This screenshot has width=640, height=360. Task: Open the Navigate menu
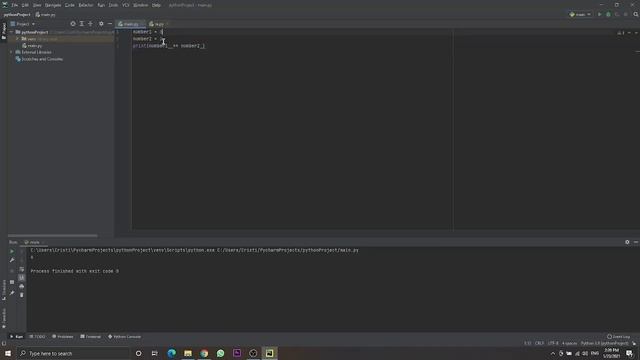tap(53, 5)
